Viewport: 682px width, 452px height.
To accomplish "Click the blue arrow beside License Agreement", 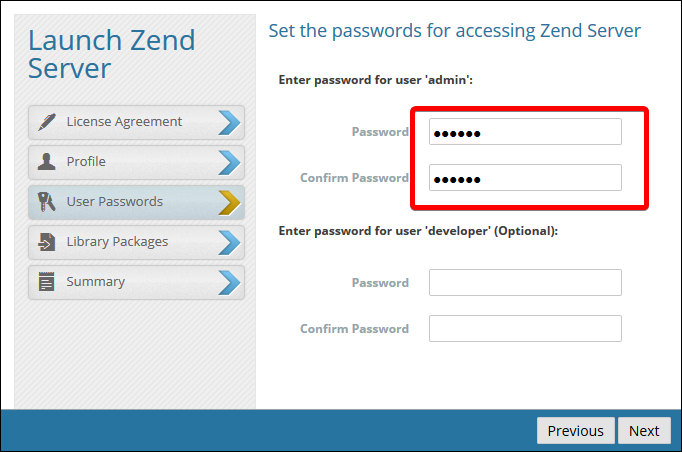I will coord(229,122).
